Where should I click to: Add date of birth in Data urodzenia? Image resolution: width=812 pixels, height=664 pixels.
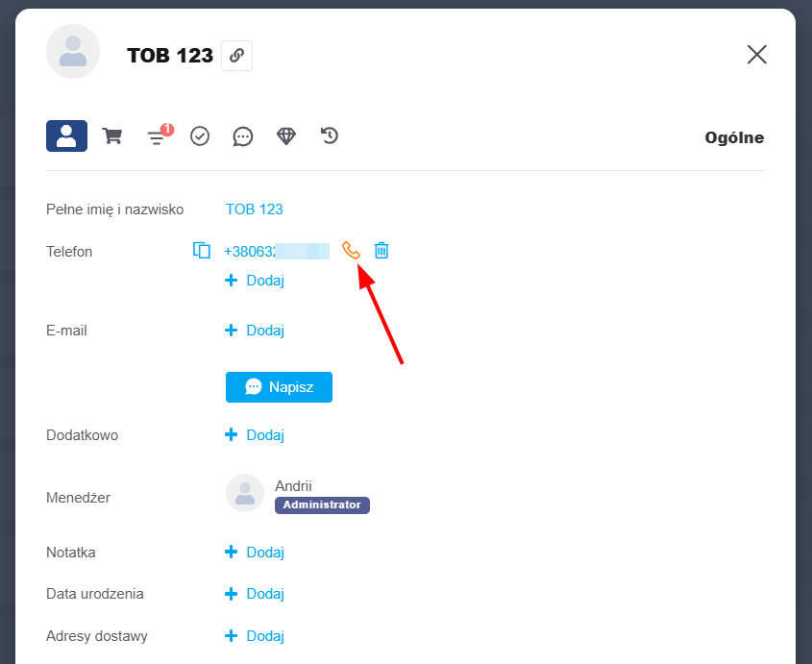click(255, 594)
